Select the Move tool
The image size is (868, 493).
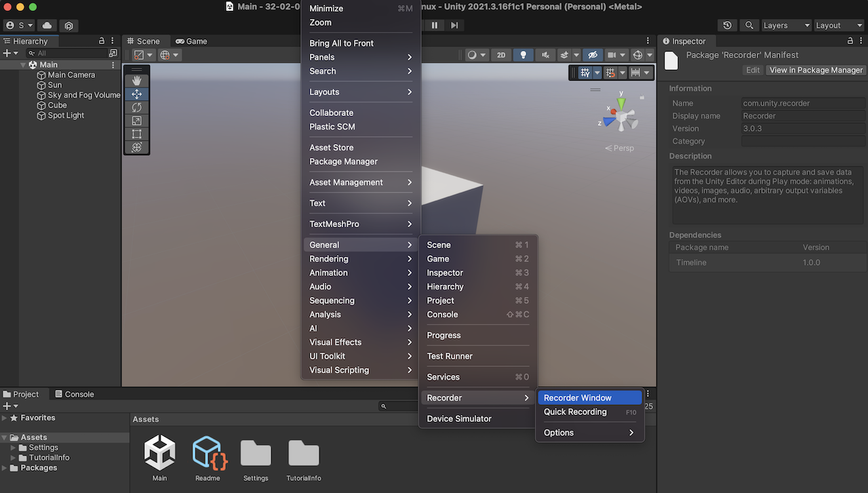pos(136,94)
